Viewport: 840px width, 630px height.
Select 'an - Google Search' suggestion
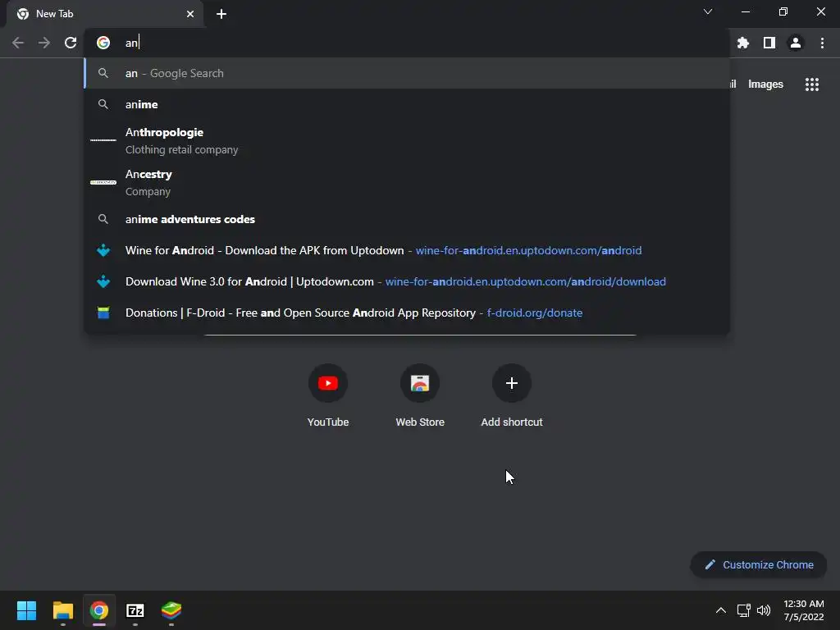[407, 73]
